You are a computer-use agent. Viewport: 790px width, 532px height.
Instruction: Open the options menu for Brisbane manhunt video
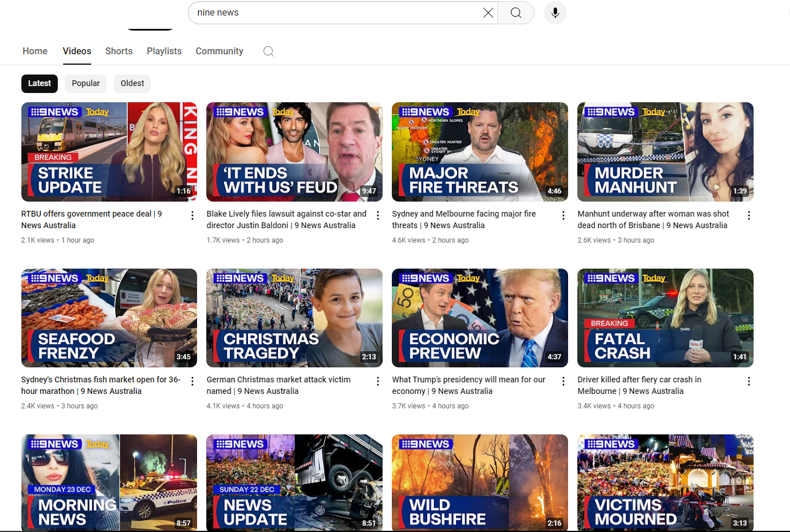pos(749,215)
